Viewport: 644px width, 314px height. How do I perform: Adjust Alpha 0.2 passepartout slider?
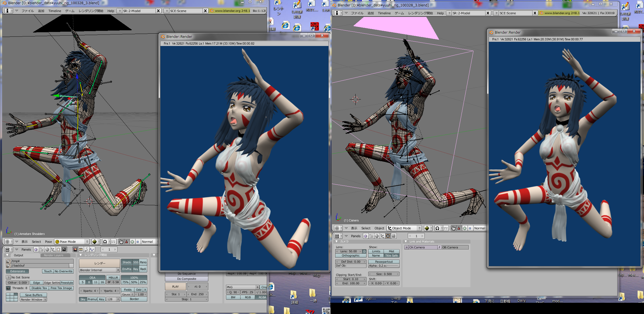[384, 266]
